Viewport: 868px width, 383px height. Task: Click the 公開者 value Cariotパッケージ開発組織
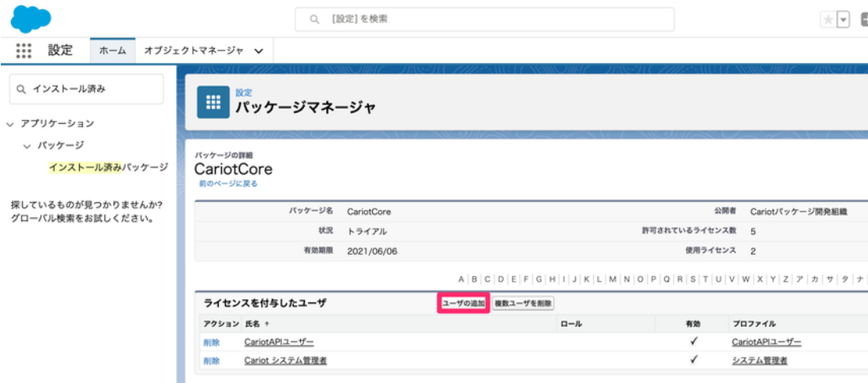pyautogui.click(x=798, y=212)
